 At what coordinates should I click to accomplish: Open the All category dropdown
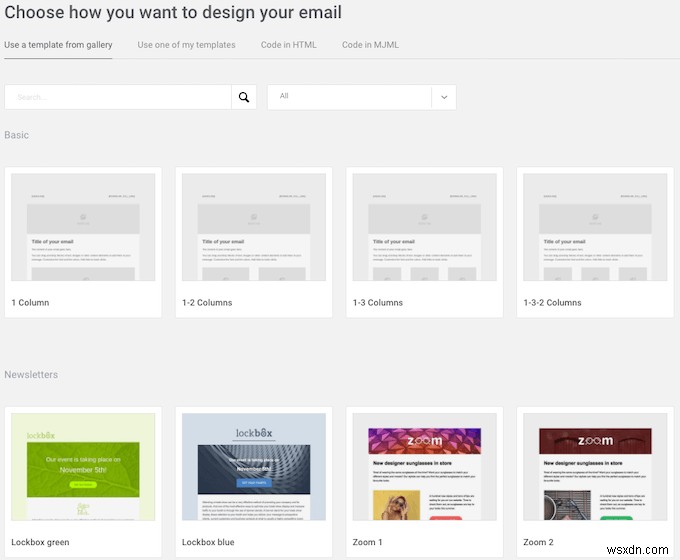tap(361, 97)
